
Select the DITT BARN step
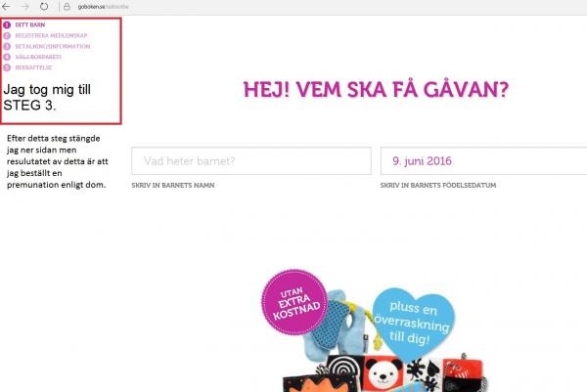[30, 24]
